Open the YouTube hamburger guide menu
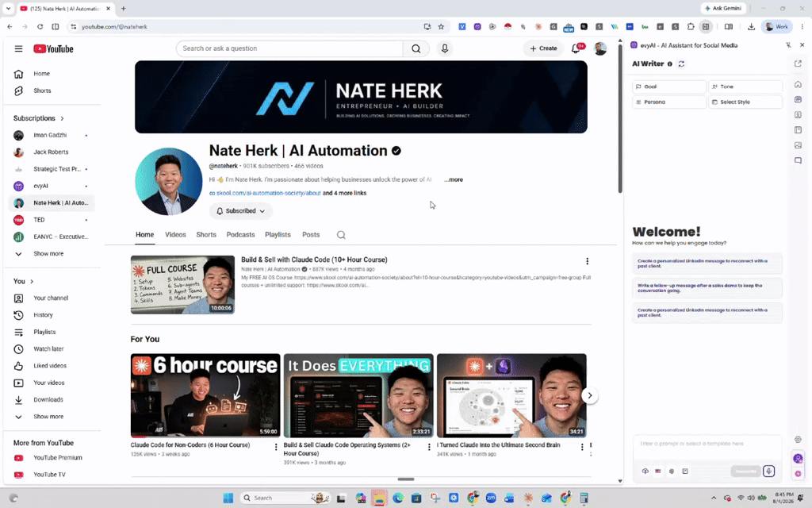The height and width of the screenshot is (508, 812). pos(19,48)
